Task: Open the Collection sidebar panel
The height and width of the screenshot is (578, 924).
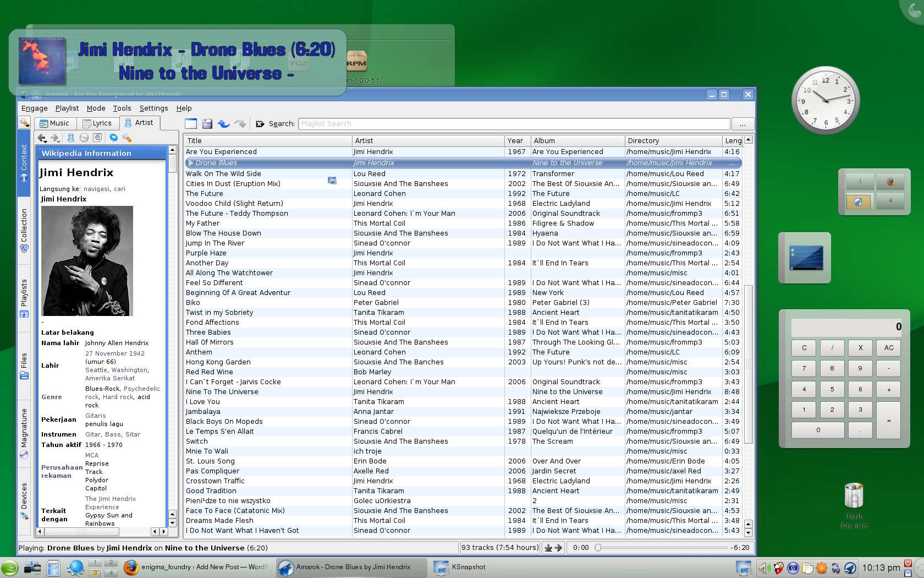Action: point(24,230)
